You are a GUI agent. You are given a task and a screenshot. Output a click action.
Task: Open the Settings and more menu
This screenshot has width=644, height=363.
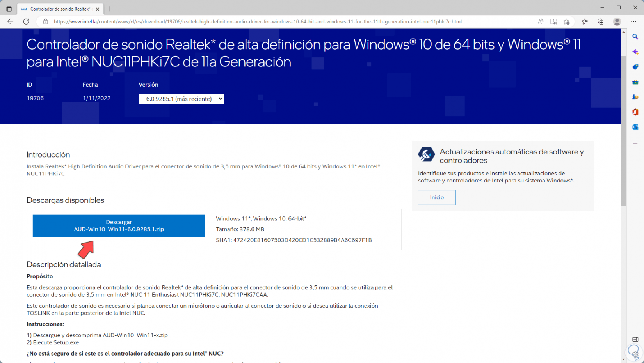tap(634, 21)
